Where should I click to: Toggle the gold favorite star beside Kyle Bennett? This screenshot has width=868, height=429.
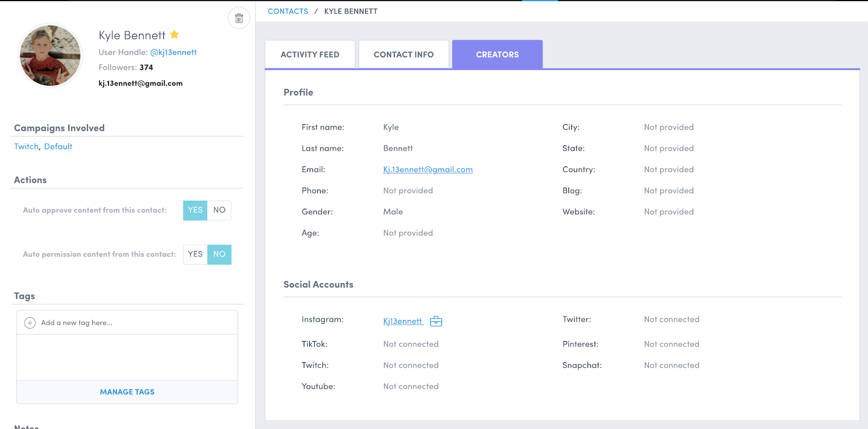click(x=174, y=35)
